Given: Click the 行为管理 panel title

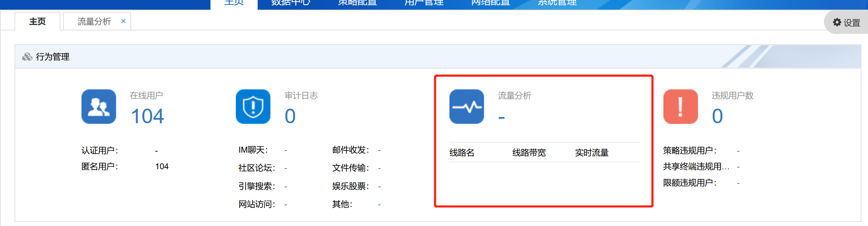Looking at the screenshot, I should [x=53, y=57].
